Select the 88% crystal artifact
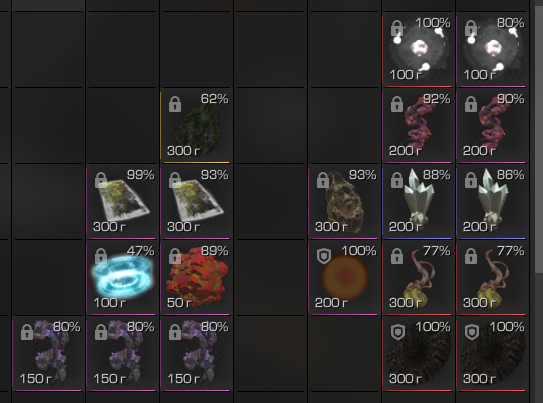543x403 pixels. [418, 202]
